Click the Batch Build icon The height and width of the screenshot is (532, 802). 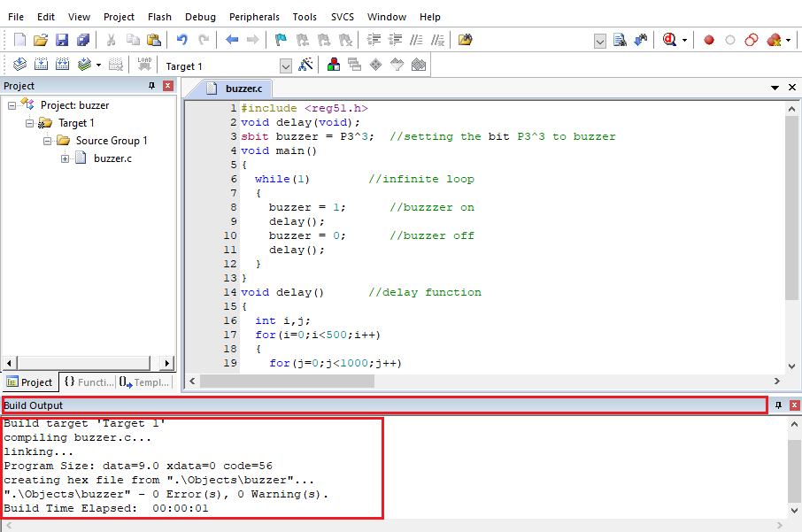[x=84, y=65]
